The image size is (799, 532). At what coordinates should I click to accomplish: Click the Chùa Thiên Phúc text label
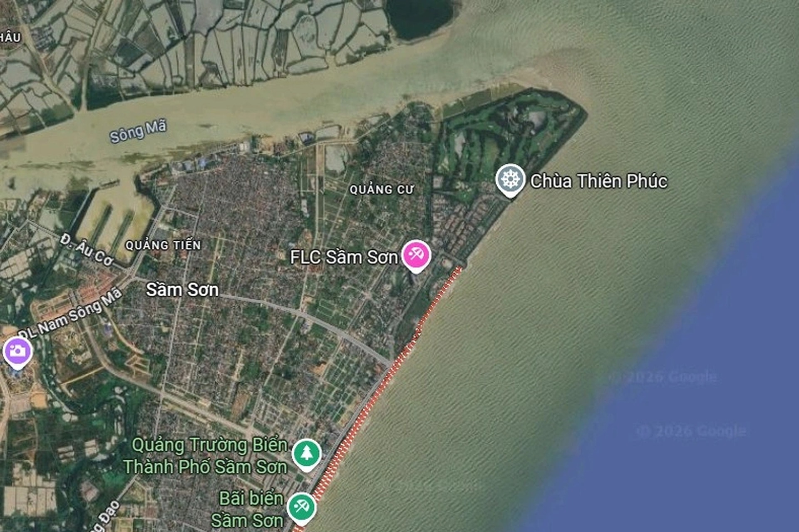(x=599, y=181)
